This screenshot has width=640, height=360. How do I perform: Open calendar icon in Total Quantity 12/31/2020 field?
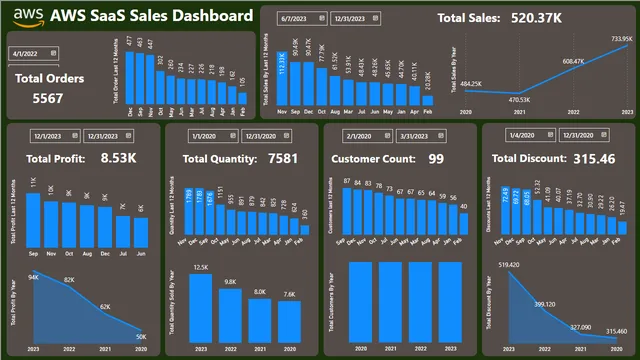tap(287, 136)
